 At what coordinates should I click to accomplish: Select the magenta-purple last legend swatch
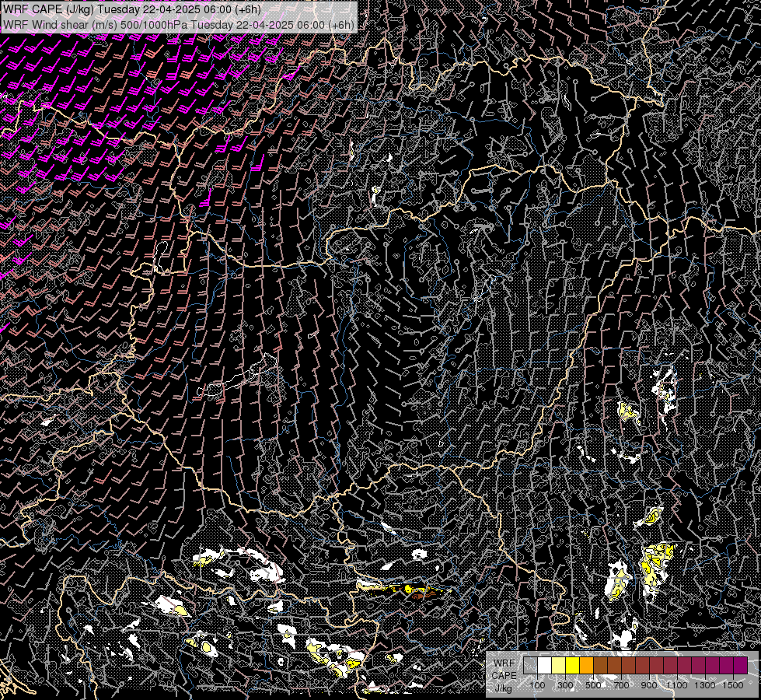coord(741,665)
